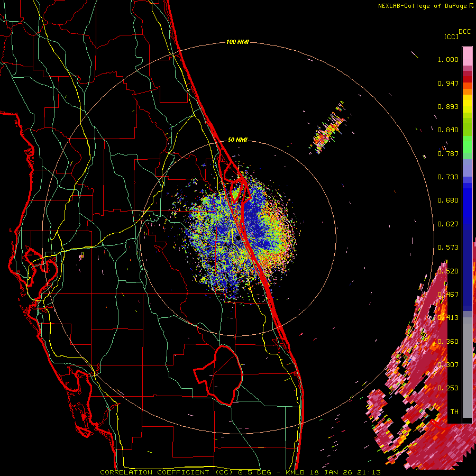This screenshot has height=476, width=476.
Task: Click the 100 NMI range ring label
Action: [x=237, y=42]
